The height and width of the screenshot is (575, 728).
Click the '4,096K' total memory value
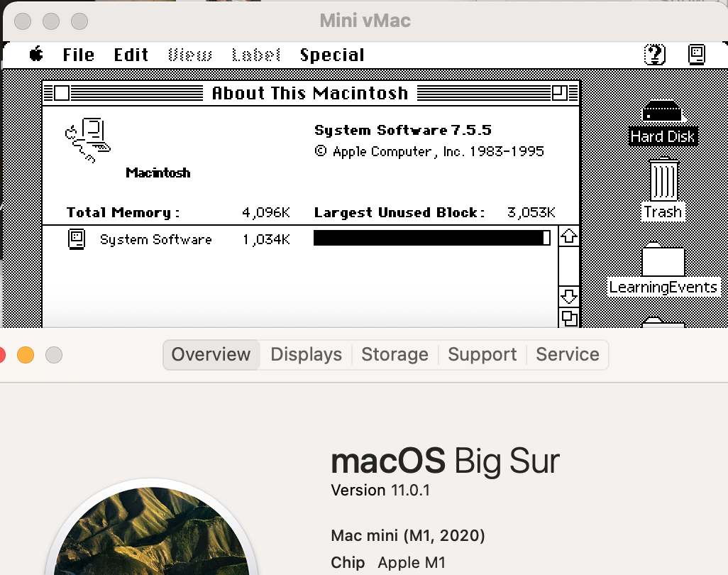[265, 212]
